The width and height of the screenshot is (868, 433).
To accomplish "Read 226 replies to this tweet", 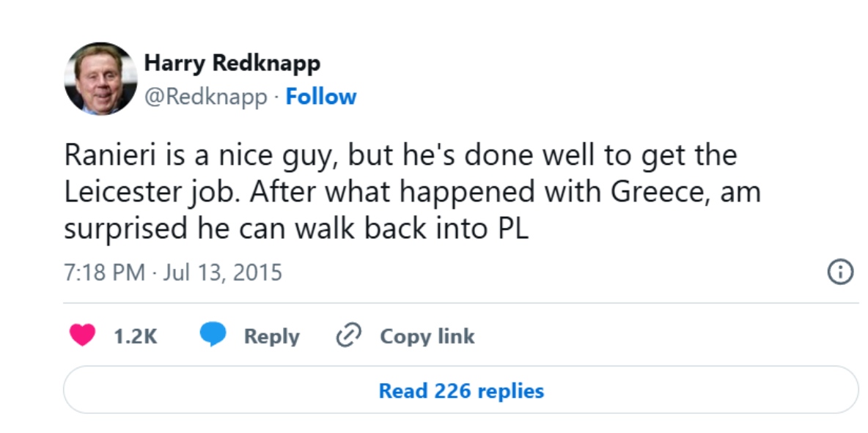I will click(x=461, y=391).
